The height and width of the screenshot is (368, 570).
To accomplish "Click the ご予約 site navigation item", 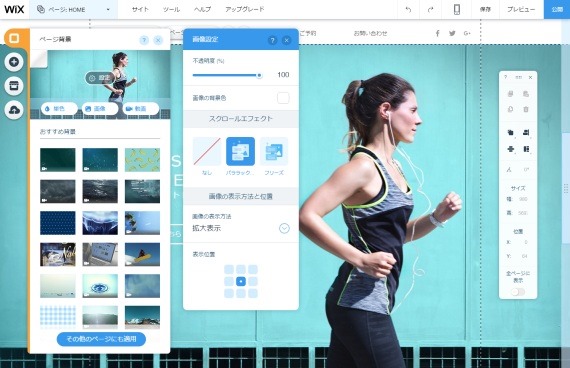I will click(x=308, y=33).
